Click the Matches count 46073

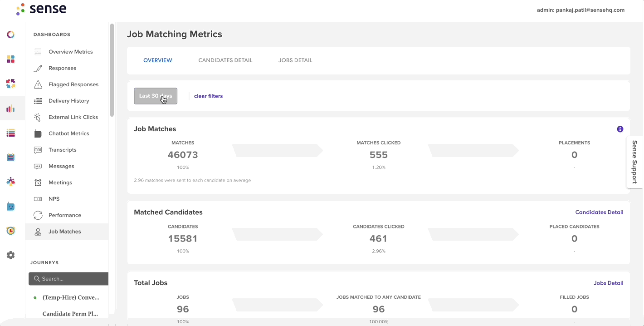(x=183, y=155)
